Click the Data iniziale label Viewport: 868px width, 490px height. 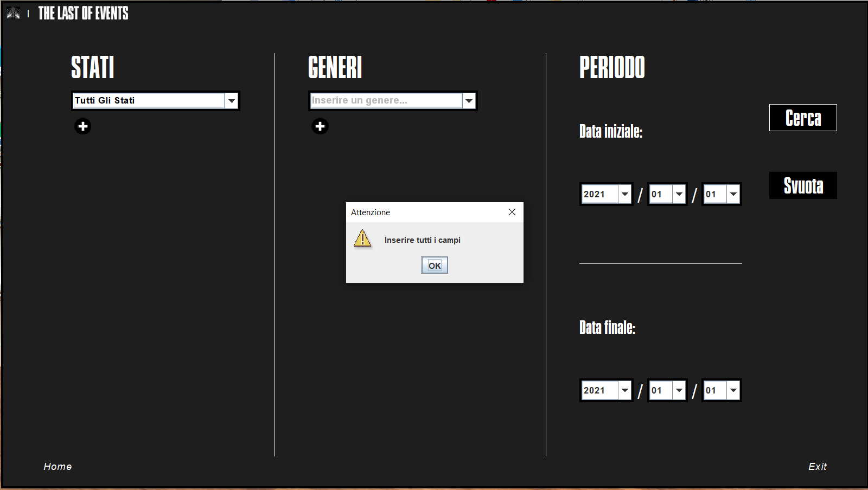point(611,131)
